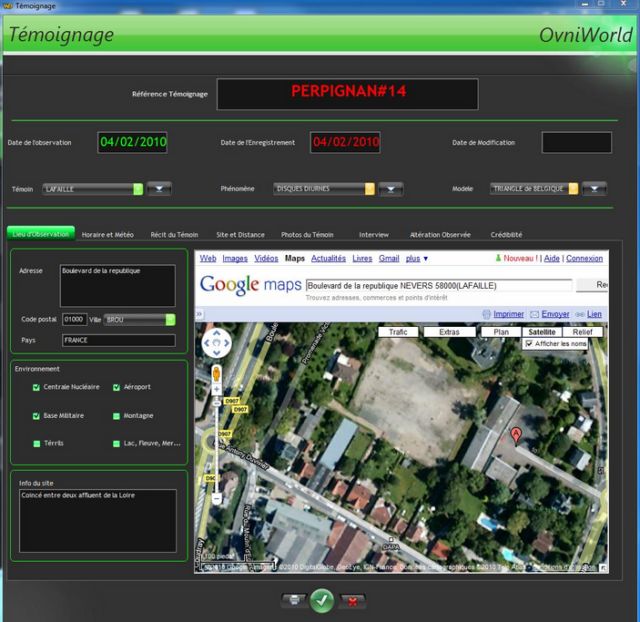Open the Témoin dropdown arrow button

pos(159,189)
